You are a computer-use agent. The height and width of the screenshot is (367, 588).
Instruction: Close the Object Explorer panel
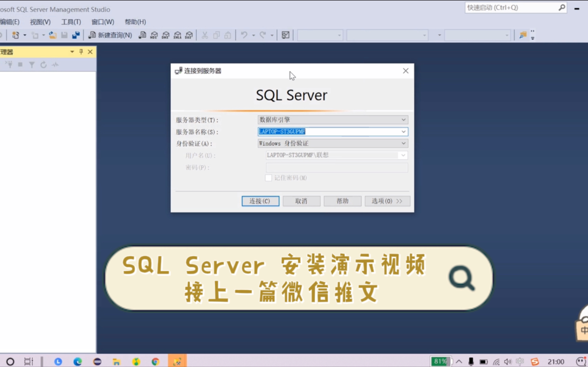click(90, 52)
